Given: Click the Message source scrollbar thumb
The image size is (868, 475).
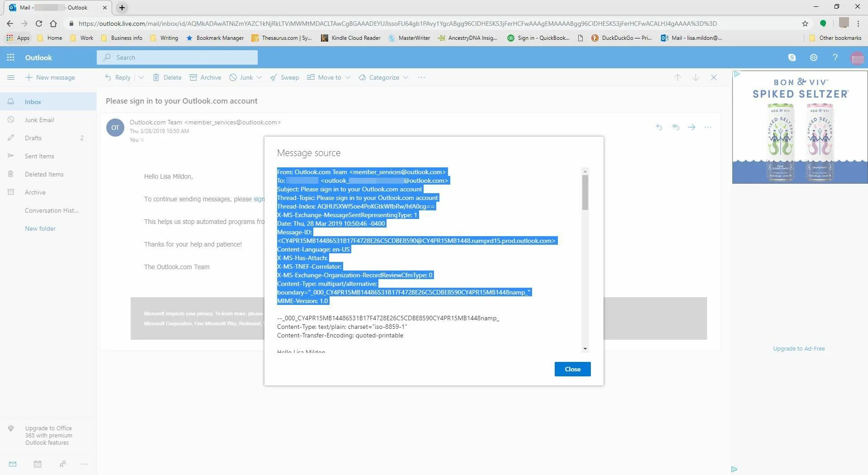Looking at the screenshot, I should (585, 192).
